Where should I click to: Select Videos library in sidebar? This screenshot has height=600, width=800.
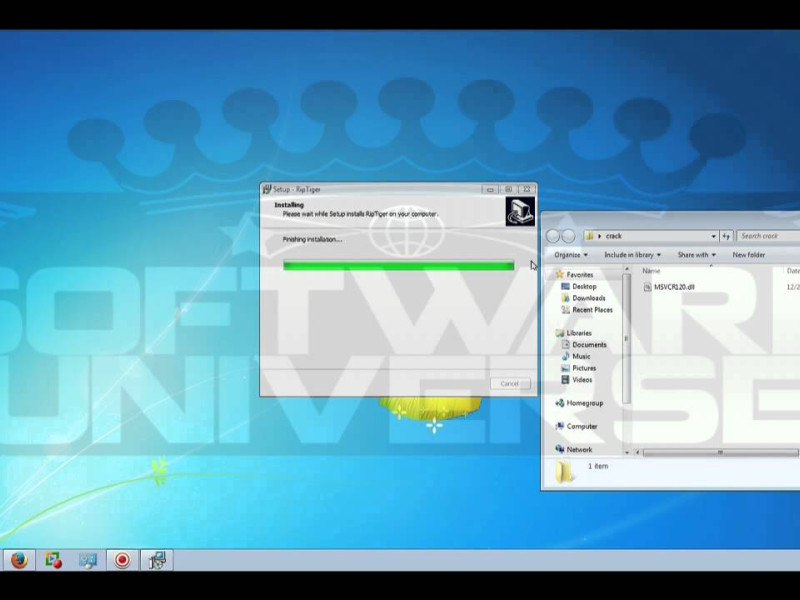click(x=582, y=380)
